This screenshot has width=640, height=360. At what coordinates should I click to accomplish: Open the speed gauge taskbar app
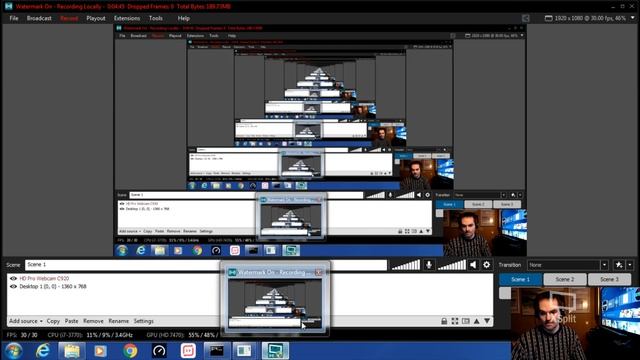(159, 351)
